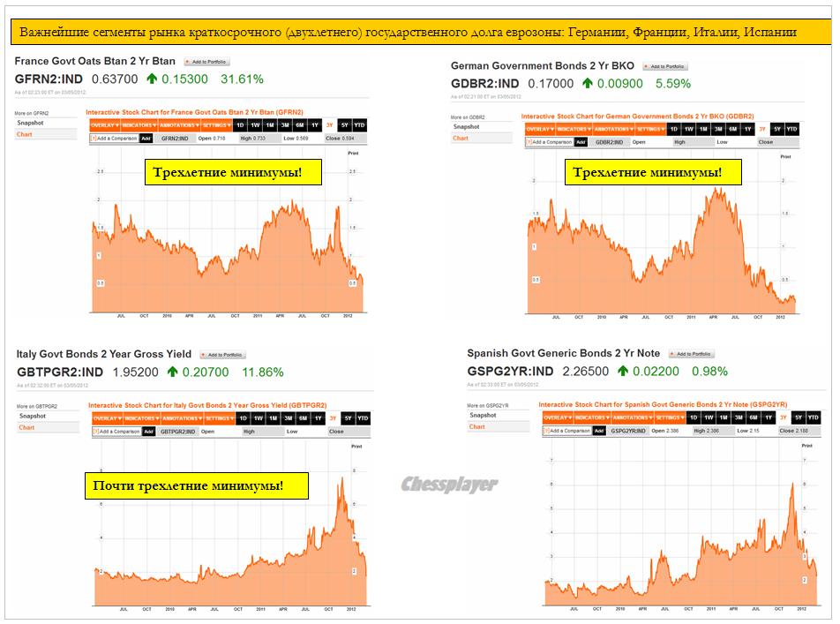The width and height of the screenshot is (840, 624).
Task: Click the 6M range on Spanish chart
Action: click(753, 417)
